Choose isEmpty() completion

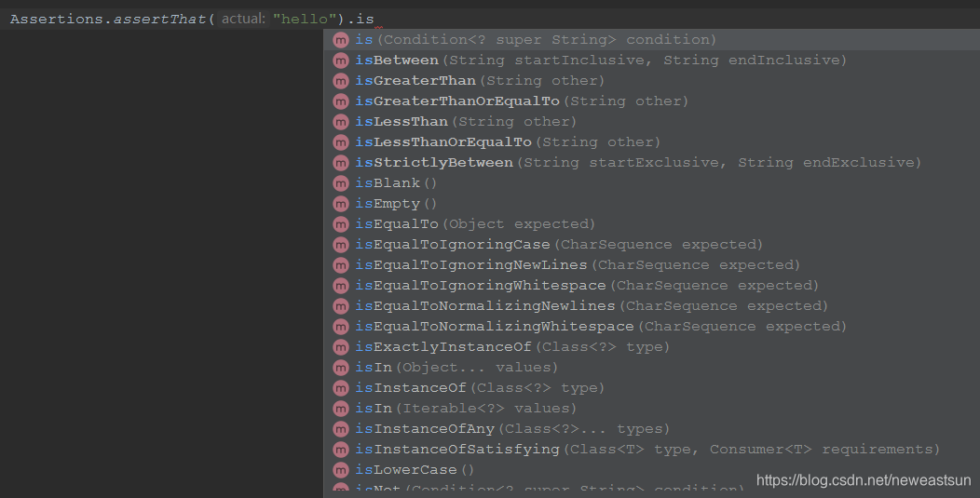652,204
